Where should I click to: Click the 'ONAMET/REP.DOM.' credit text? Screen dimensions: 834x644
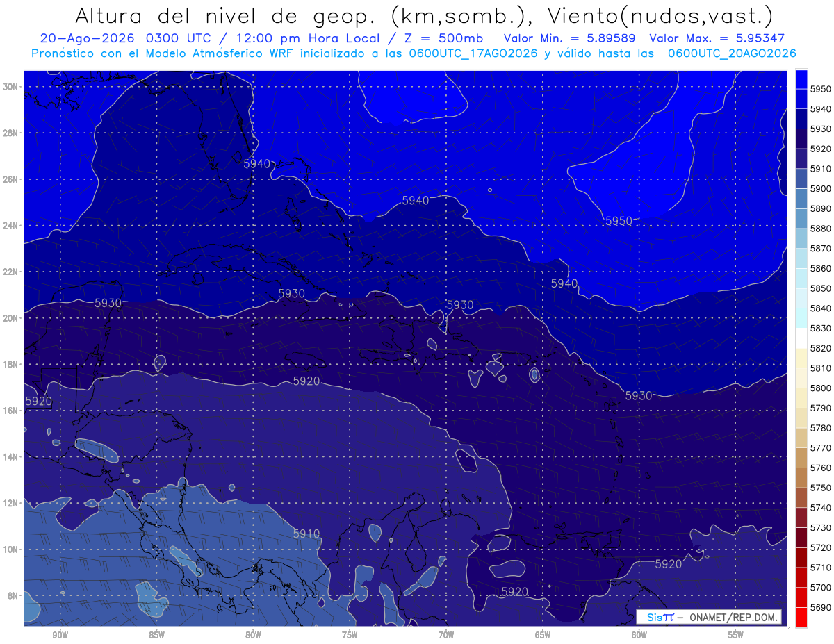pos(733,617)
